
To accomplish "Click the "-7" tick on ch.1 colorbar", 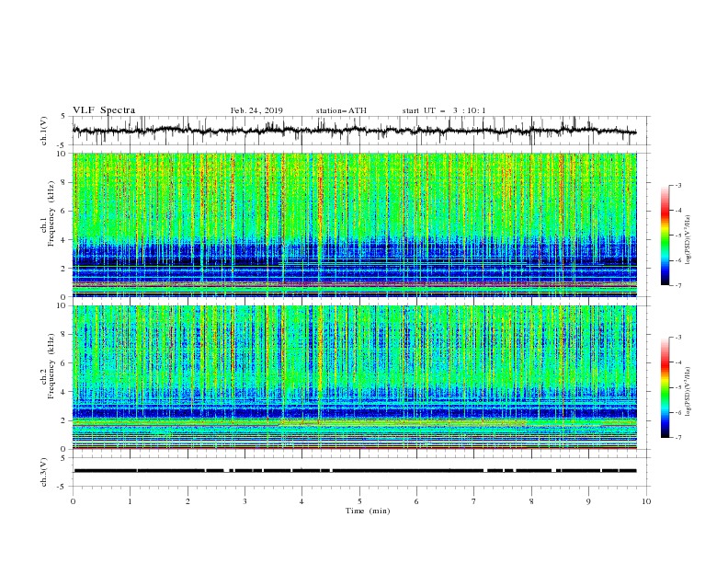I will (x=678, y=285).
